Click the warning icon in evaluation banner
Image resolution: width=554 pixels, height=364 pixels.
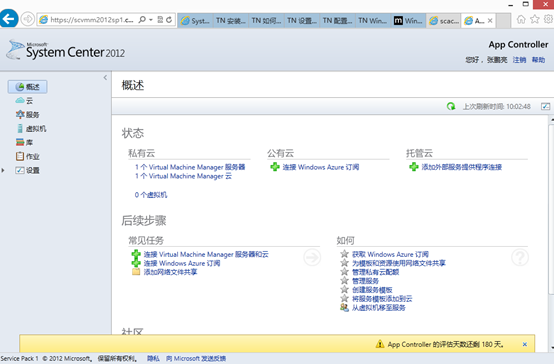coord(380,344)
